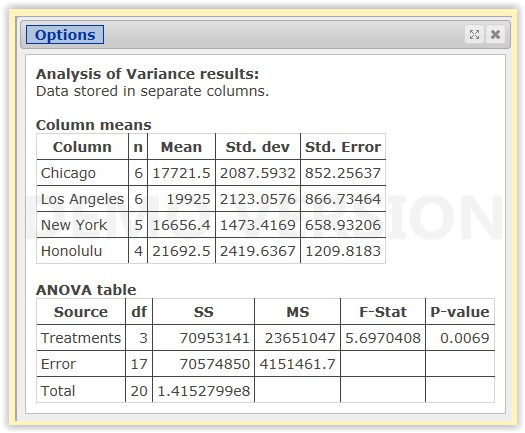Click the Source column header
525x433 pixels.
pos(81,312)
